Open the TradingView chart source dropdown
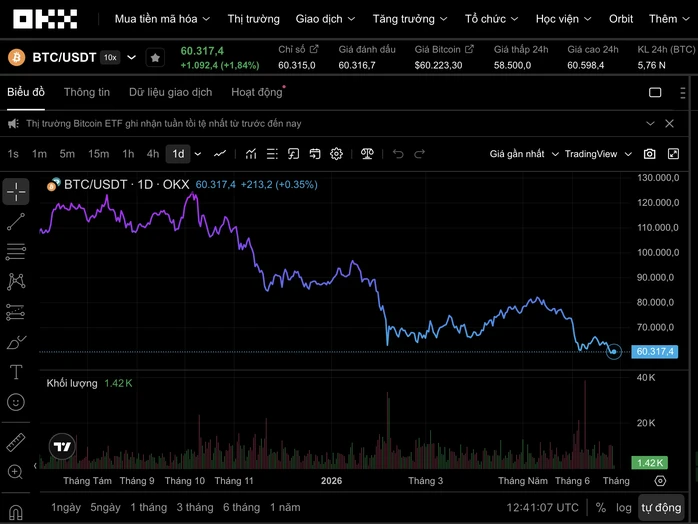This screenshot has height=524, width=698. click(x=598, y=154)
